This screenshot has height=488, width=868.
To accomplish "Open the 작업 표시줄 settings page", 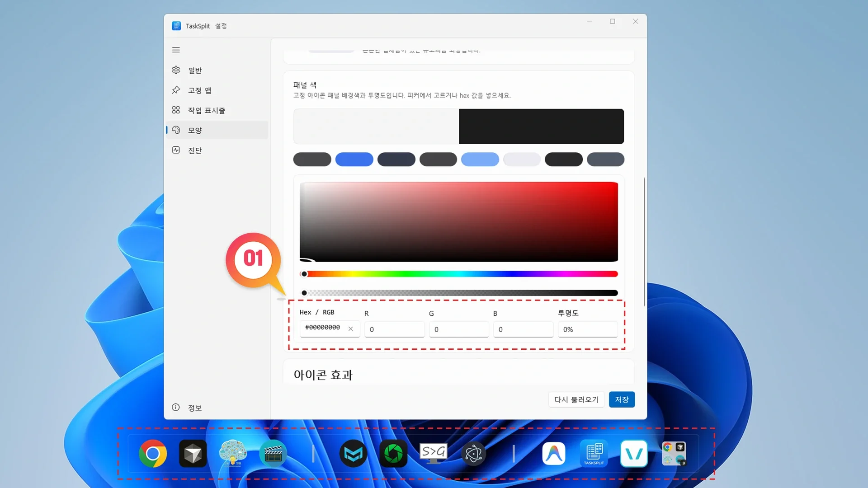I will 217,110.
